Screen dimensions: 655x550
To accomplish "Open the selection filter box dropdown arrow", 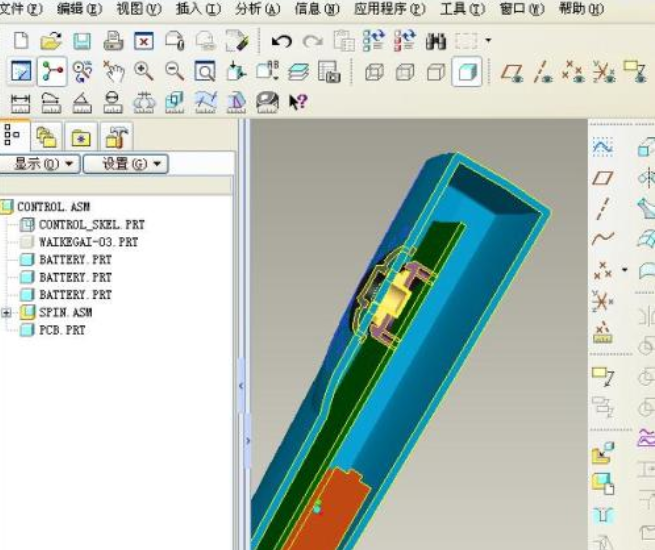I will coord(488,41).
